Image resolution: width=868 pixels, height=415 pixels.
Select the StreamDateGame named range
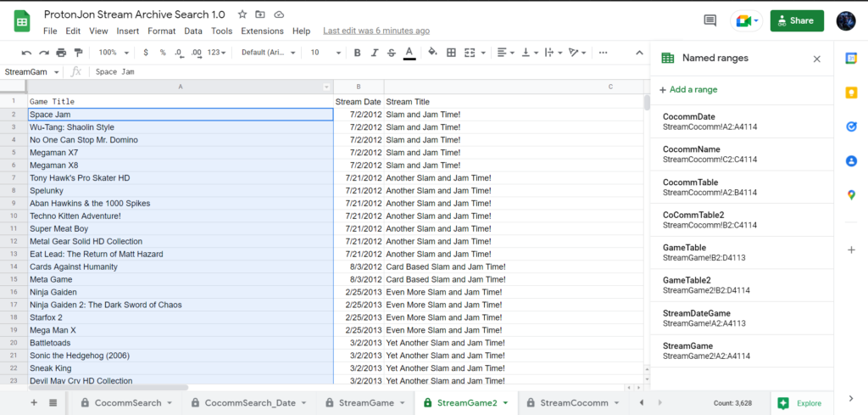[742, 318]
